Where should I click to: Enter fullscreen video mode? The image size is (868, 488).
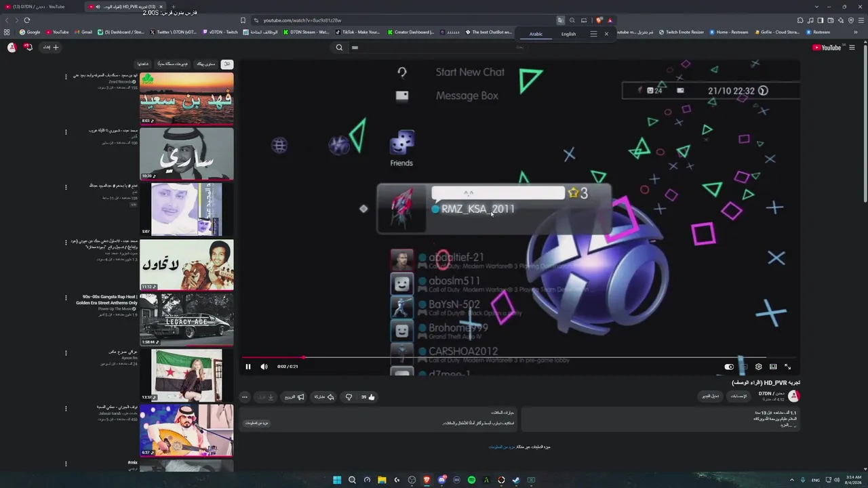click(788, 367)
